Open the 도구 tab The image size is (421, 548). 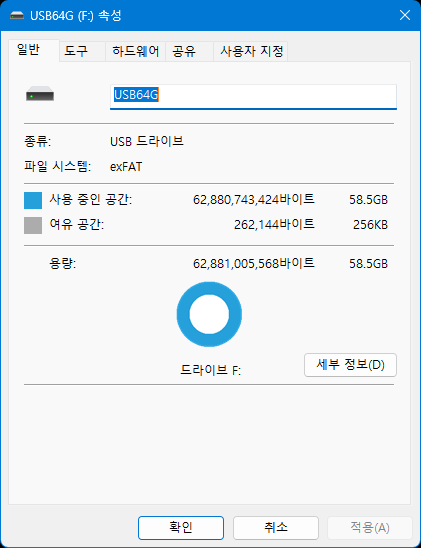click(x=82, y=51)
